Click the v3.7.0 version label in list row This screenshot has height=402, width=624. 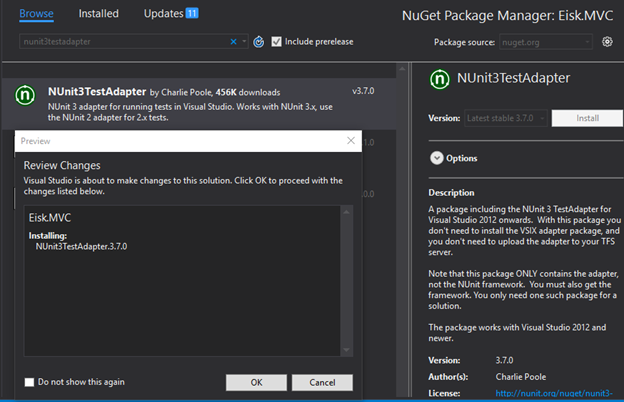363,91
